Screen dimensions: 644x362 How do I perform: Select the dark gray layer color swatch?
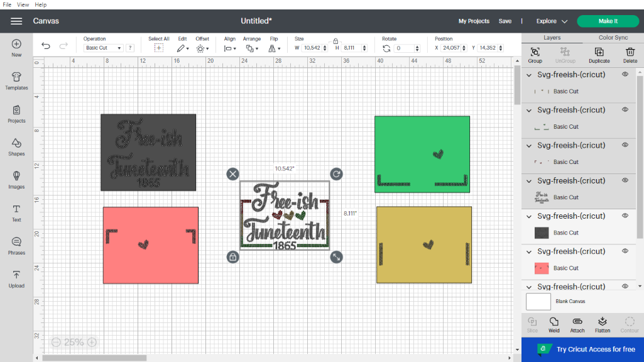coord(542,233)
